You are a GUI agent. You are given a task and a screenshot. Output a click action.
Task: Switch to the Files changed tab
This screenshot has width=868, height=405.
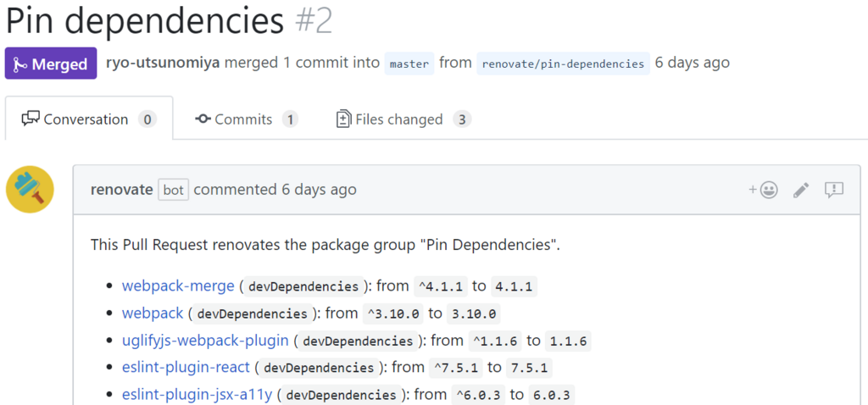403,119
